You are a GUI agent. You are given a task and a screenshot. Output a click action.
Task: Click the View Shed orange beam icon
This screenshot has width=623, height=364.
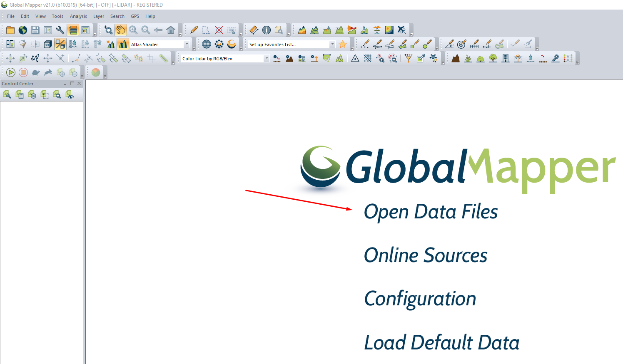[352, 30]
